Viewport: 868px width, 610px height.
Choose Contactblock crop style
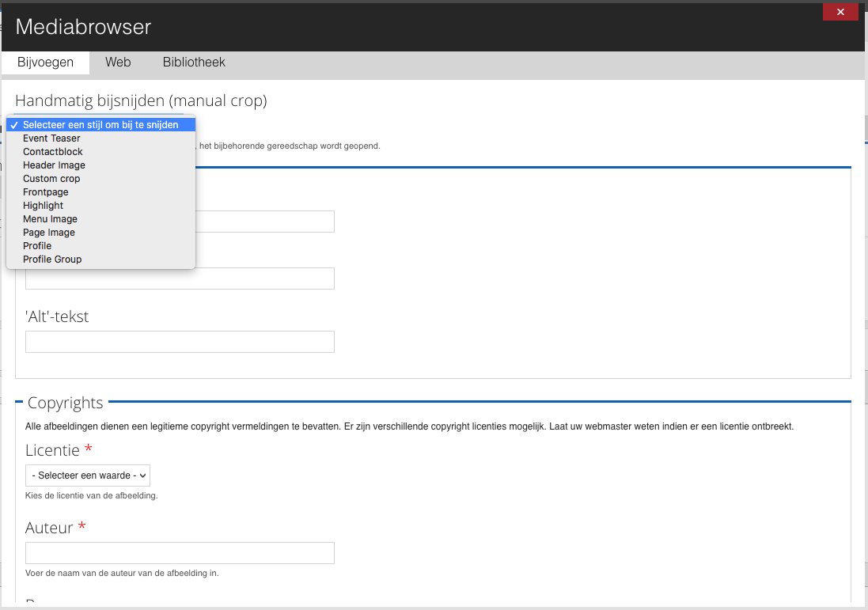click(x=53, y=152)
